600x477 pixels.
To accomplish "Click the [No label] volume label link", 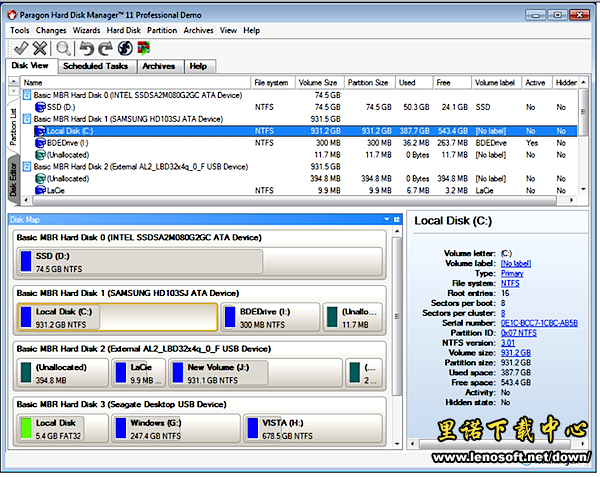I will pos(515,264).
